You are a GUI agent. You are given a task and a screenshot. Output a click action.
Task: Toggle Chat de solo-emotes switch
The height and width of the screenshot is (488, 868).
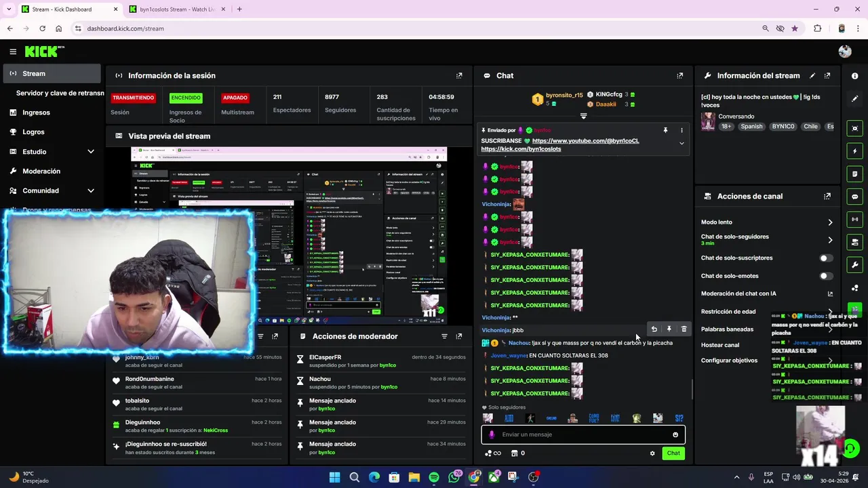tap(825, 276)
